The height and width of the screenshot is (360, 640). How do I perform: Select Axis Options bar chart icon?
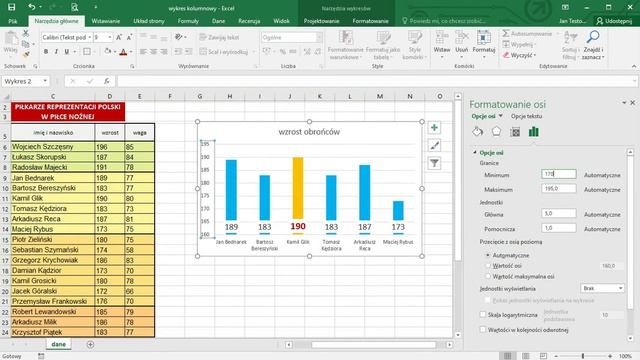tap(533, 131)
